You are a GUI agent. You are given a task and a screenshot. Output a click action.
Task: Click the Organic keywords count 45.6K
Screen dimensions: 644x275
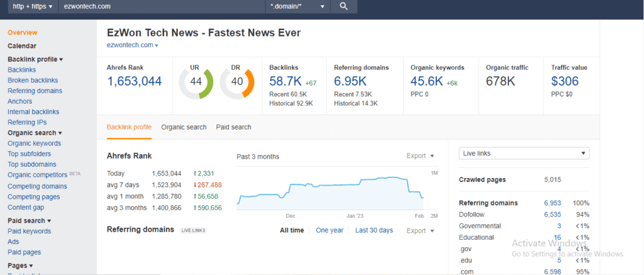(x=427, y=81)
